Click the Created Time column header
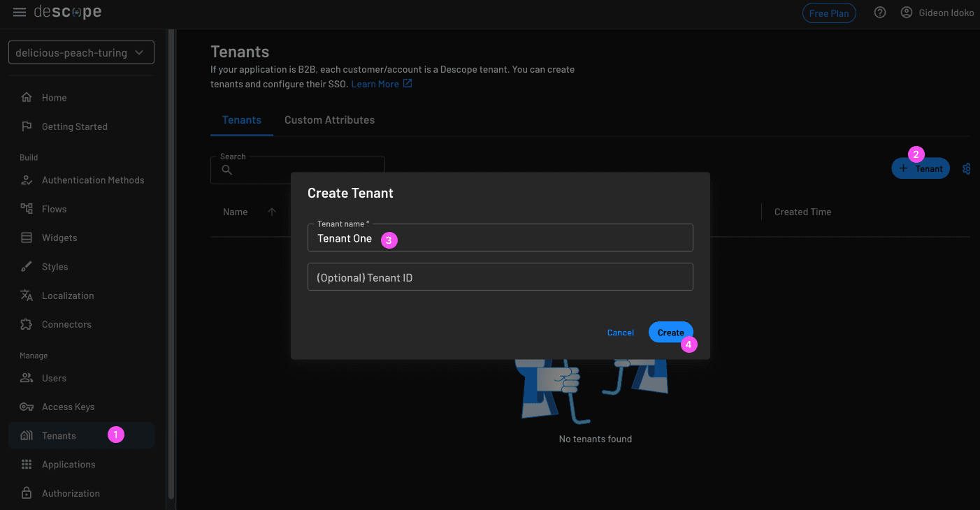 (x=803, y=212)
